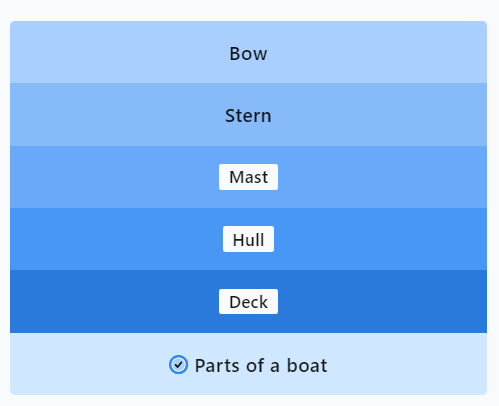This screenshot has width=499, height=406.
Task: Click the Stern label text
Action: (x=248, y=116)
